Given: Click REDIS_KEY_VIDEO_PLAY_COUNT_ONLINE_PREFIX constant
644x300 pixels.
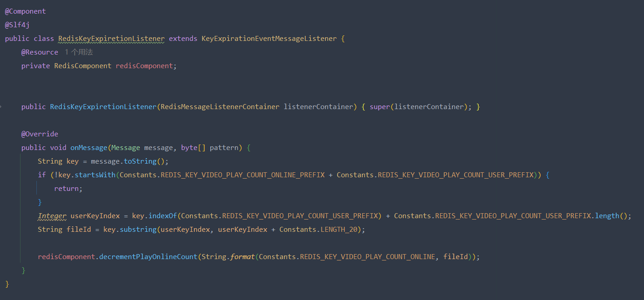Looking at the screenshot, I should pos(243,175).
